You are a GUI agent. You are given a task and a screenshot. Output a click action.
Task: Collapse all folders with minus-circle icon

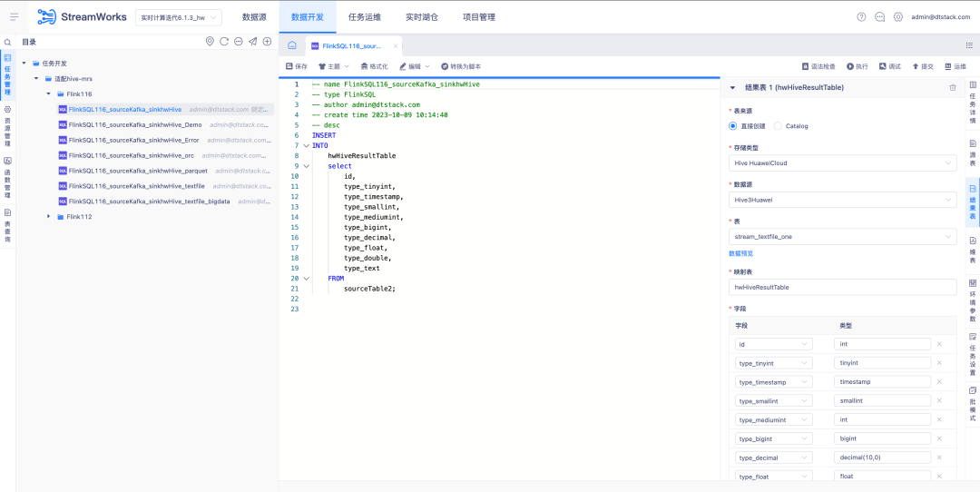pyautogui.click(x=238, y=41)
